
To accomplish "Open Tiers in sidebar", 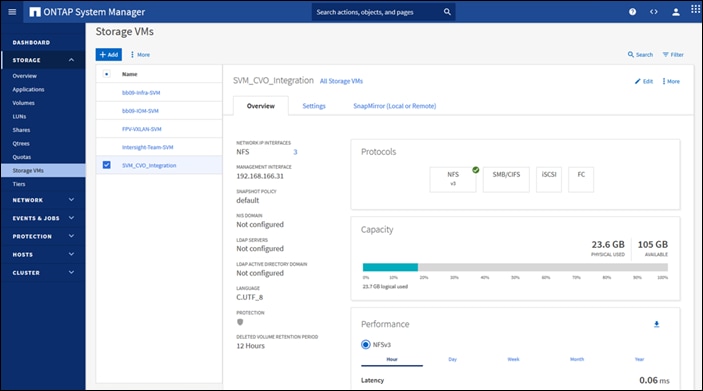I will (x=19, y=184).
